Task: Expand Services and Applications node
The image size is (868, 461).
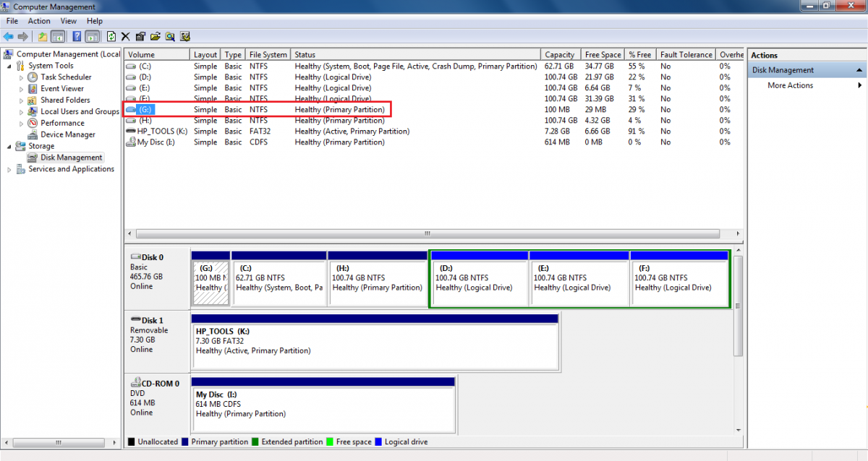Action: click(x=9, y=169)
